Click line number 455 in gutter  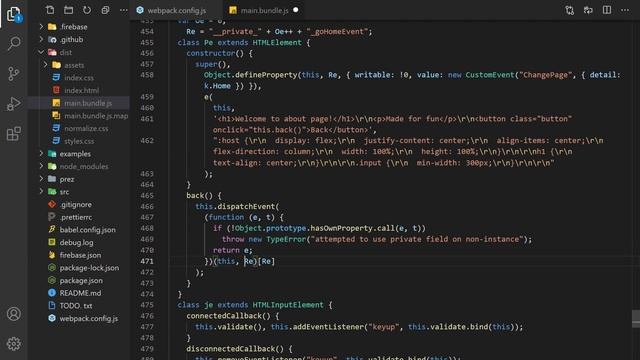coord(147,42)
